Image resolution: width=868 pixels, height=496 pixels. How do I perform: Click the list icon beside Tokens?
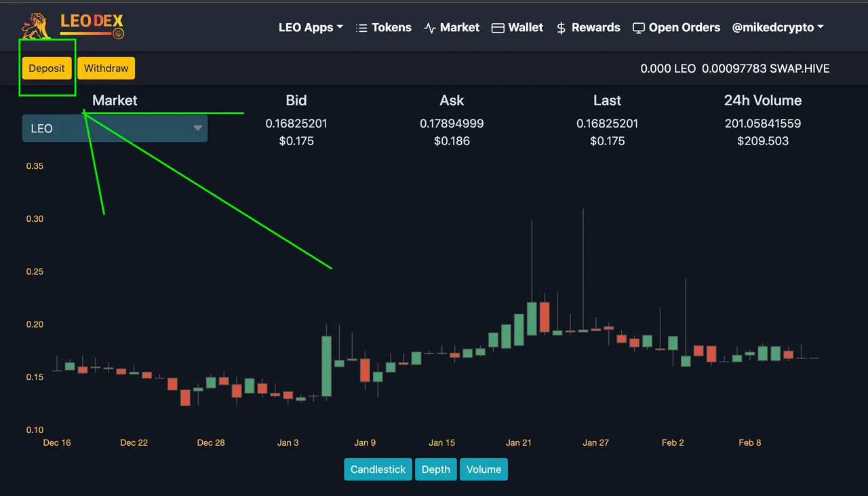click(x=361, y=28)
